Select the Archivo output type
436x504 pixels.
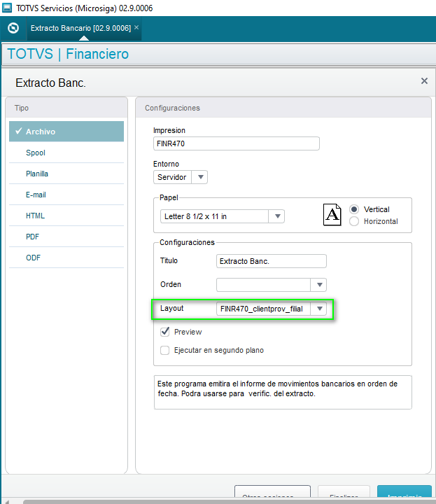pyautogui.click(x=66, y=132)
